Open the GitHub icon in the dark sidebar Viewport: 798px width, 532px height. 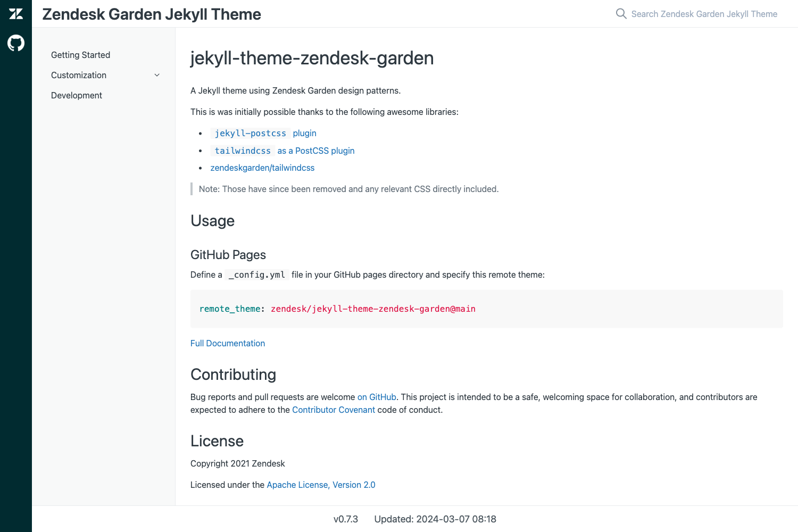pos(15,43)
